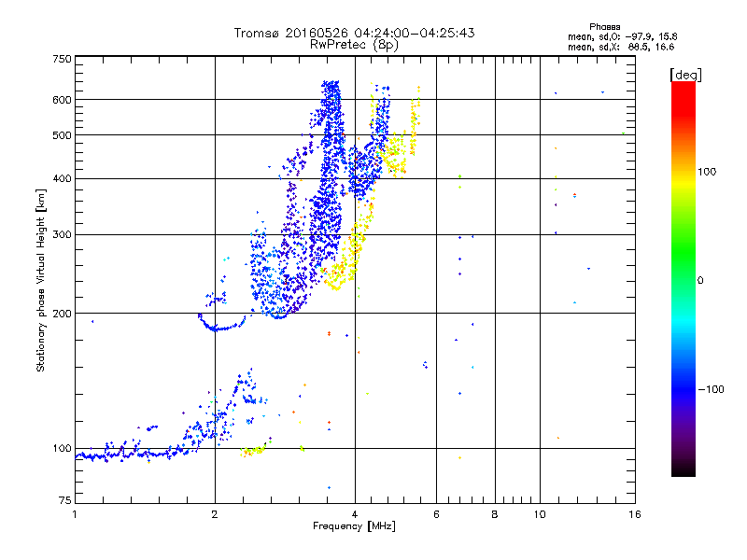Click the "Frequency [MHz]" axis label

click(354, 526)
